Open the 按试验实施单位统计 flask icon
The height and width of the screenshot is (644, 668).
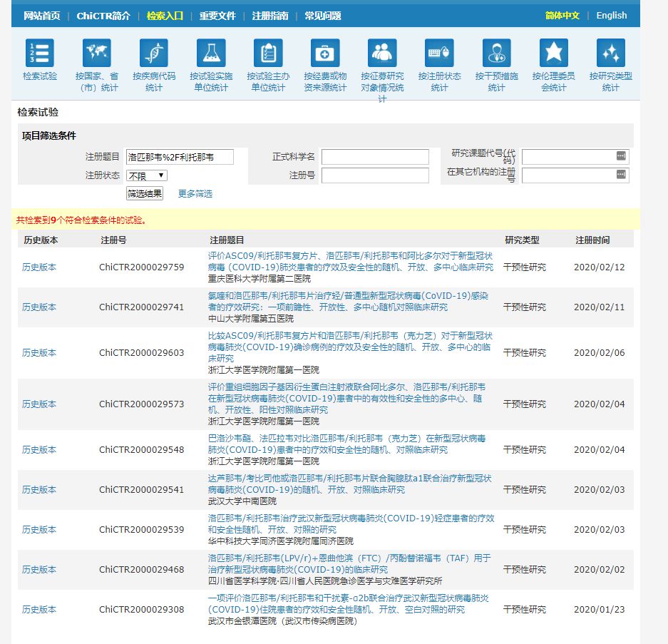211,53
